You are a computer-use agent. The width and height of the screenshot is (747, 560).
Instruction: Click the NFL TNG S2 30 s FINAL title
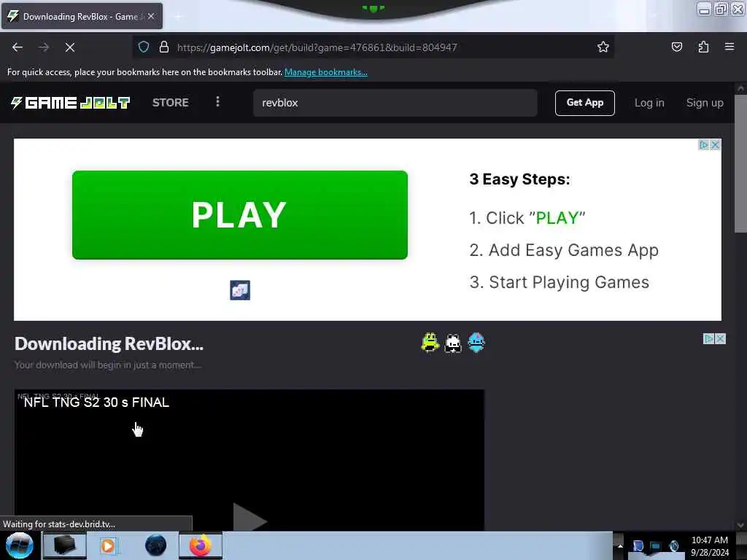click(97, 402)
